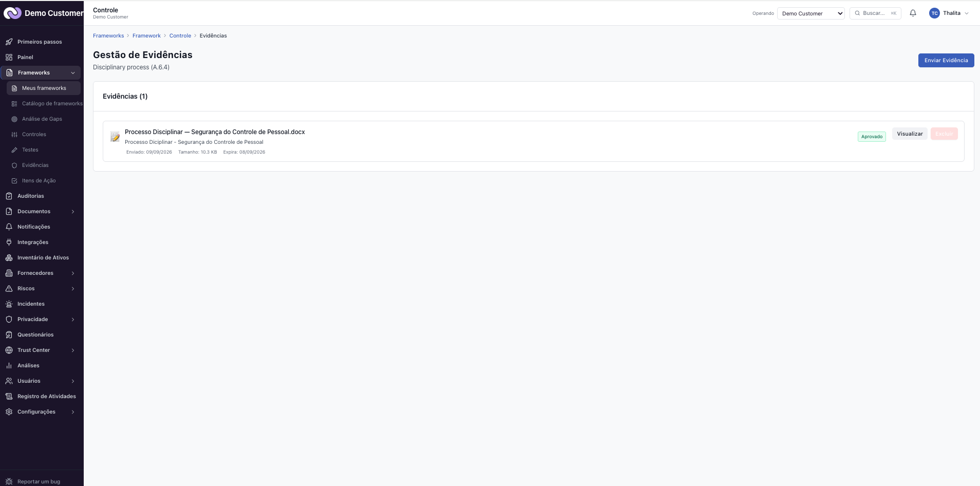Click the TC user avatar
This screenshot has height=486, width=980.
(934, 13)
